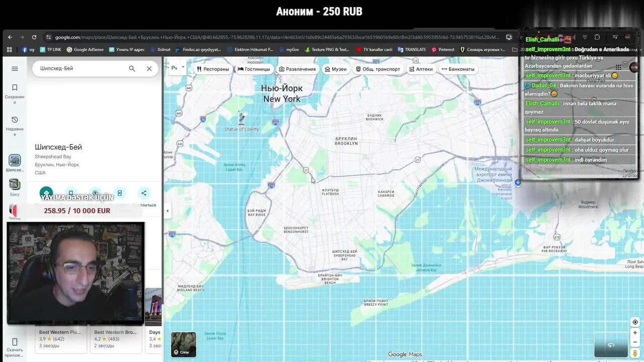This screenshot has width=644, height=362.
Task: Open the myGov bookmark
Action: 289,50
